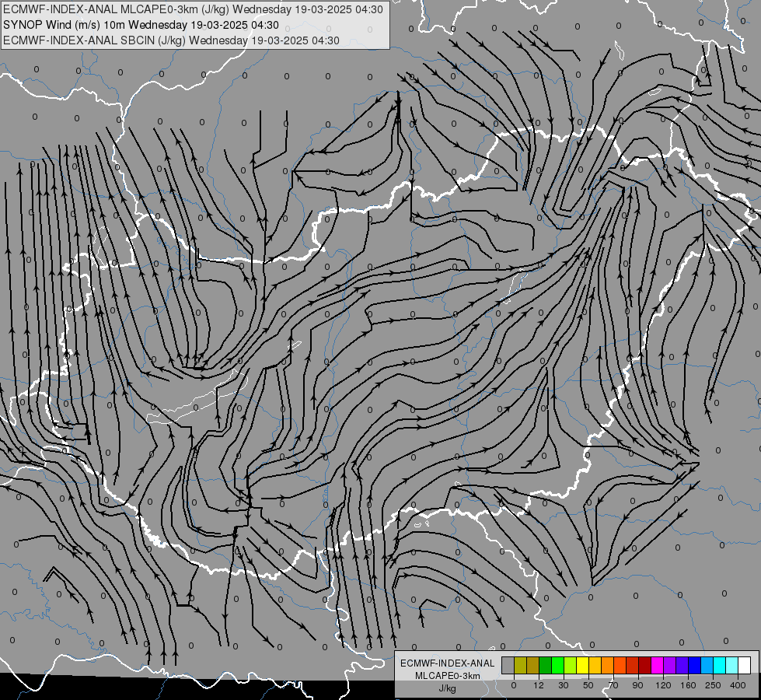Click the legend tick value '12'
This screenshot has width=761, height=700.
539,685
